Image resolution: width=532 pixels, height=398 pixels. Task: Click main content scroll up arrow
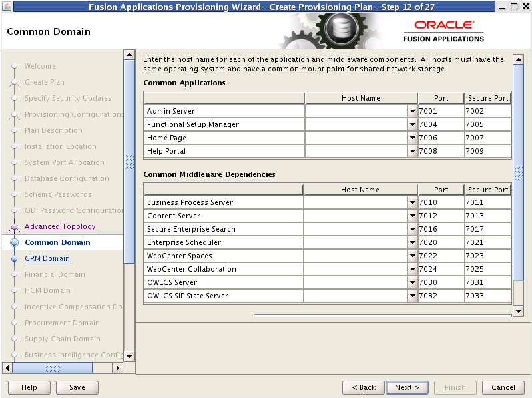519,59
